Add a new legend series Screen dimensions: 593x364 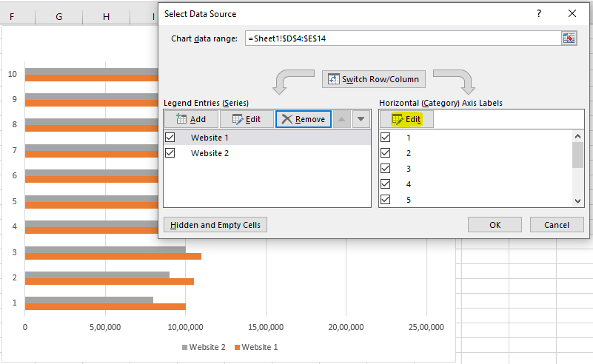[191, 119]
